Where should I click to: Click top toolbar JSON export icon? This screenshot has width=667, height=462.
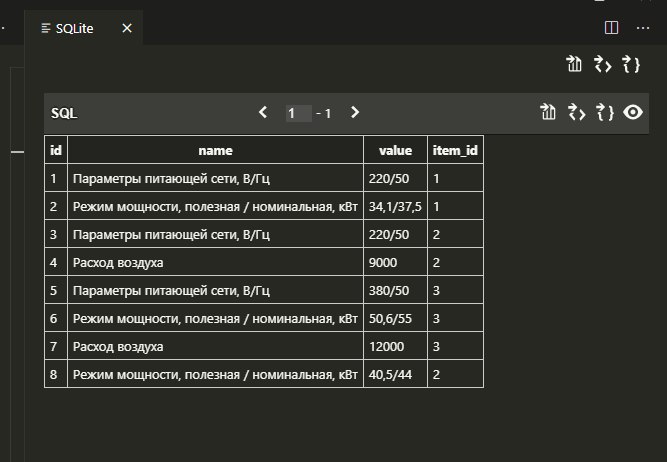point(631,65)
